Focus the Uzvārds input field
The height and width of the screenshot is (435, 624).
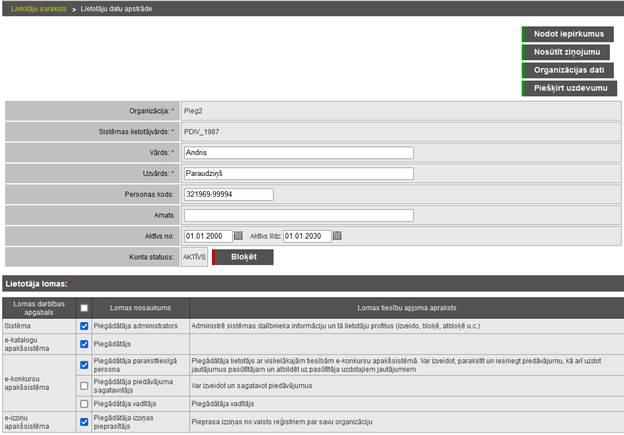tap(298, 174)
